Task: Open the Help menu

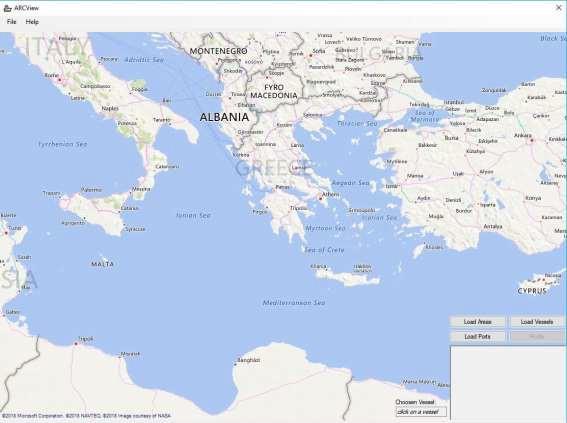Action: point(32,22)
